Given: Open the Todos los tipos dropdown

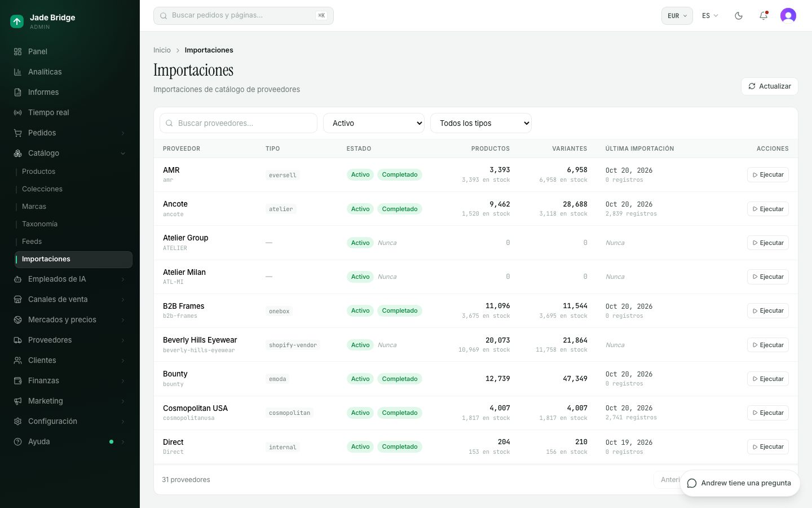Looking at the screenshot, I should [x=481, y=123].
